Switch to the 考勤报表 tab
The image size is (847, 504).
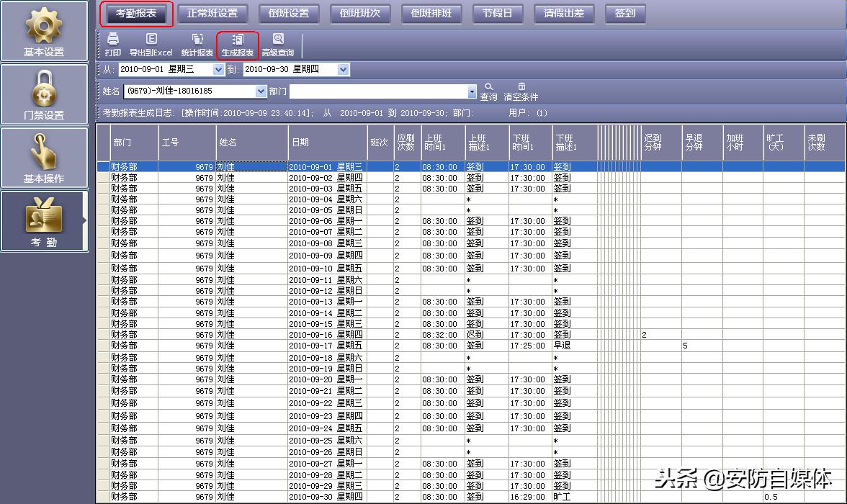tap(135, 13)
